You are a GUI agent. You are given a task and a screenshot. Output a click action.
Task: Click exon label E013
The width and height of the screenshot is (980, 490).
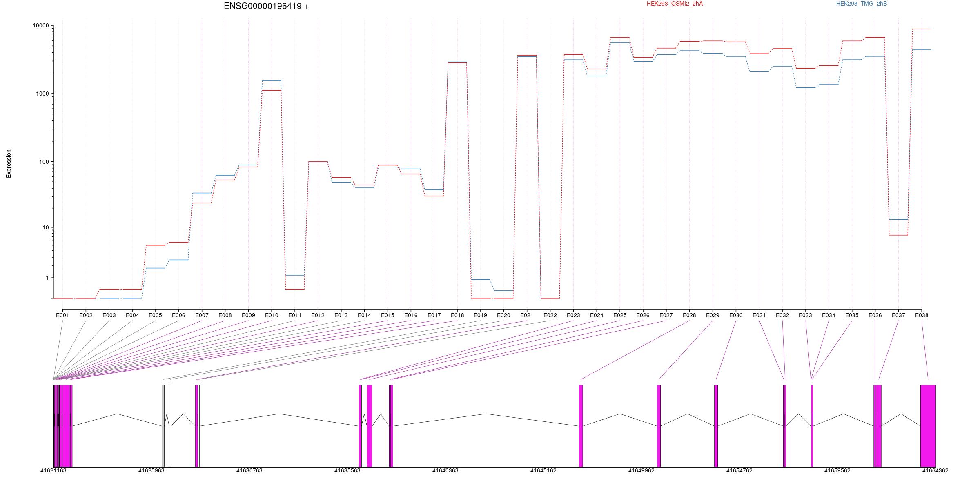tap(341, 315)
